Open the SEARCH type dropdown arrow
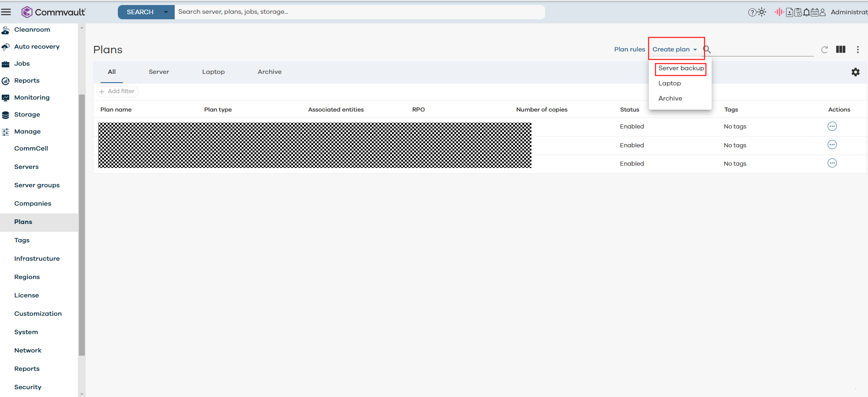Image resolution: width=868 pixels, height=397 pixels. [x=166, y=12]
